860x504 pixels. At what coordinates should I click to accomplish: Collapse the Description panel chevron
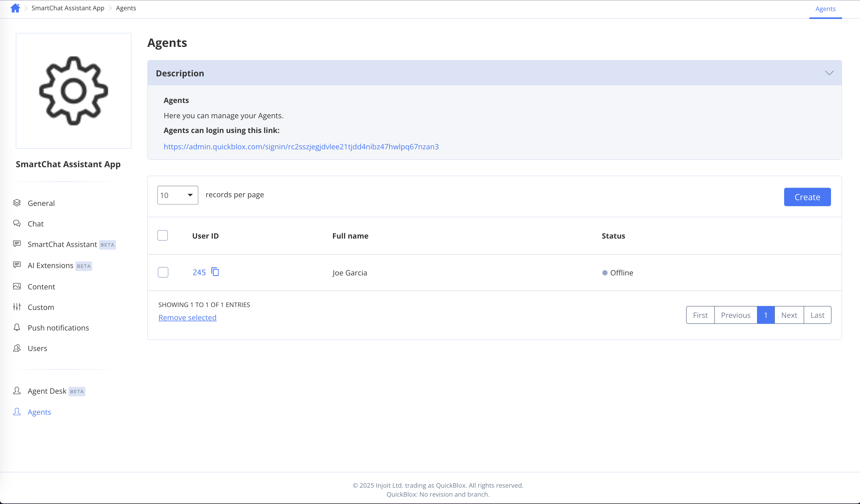829,73
